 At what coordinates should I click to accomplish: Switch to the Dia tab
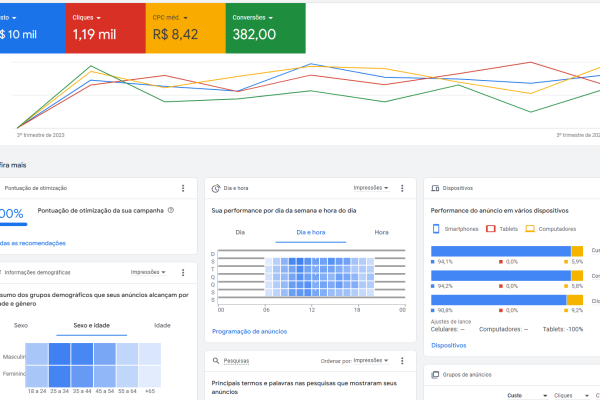(240, 232)
